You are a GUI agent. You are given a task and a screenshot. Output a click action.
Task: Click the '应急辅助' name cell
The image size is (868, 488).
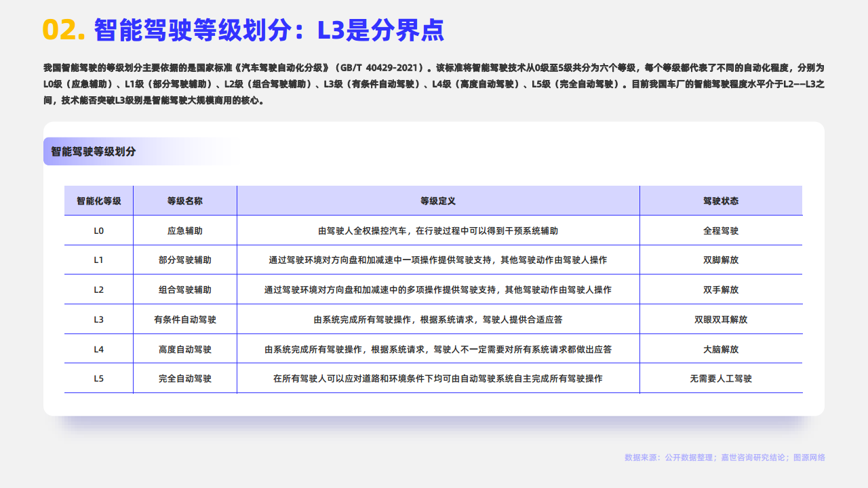coord(185,230)
